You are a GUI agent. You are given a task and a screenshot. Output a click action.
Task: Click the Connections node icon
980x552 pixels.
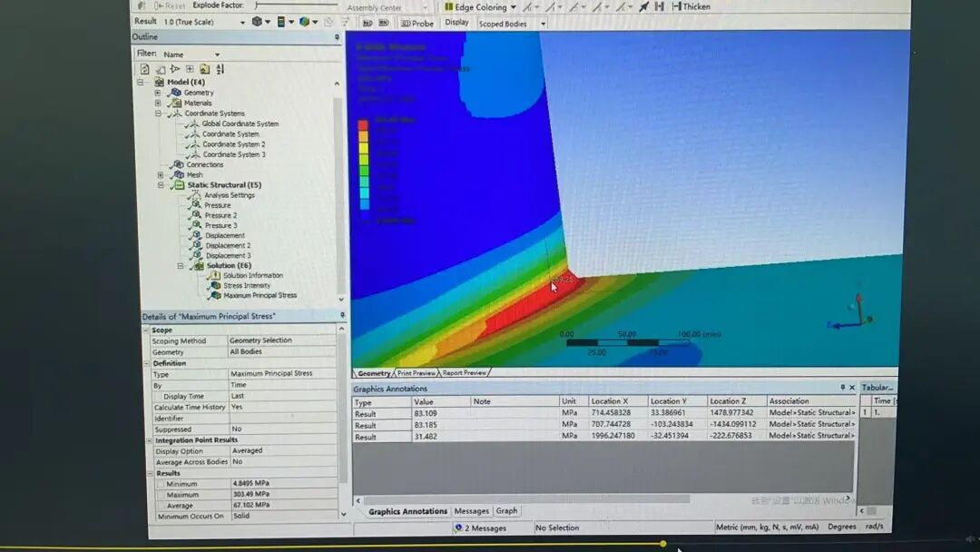(x=178, y=164)
